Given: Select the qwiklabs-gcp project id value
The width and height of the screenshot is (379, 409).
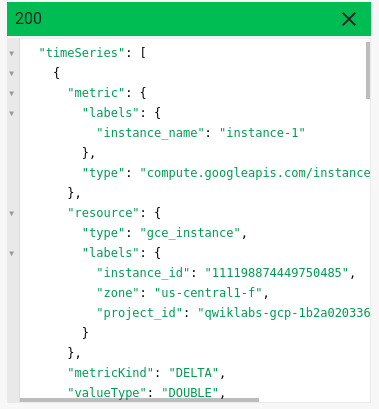Looking at the screenshot, I should pyautogui.click(x=284, y=313).
